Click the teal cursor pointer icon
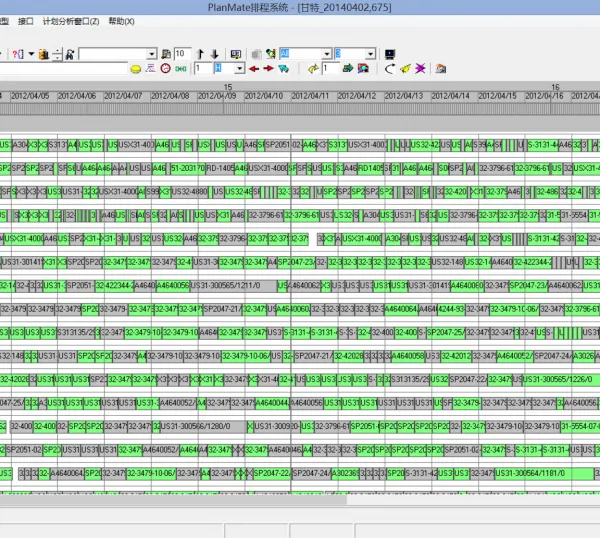Viewport: 600px width, 538px height. pyautogui.click(x=284, y=69)
